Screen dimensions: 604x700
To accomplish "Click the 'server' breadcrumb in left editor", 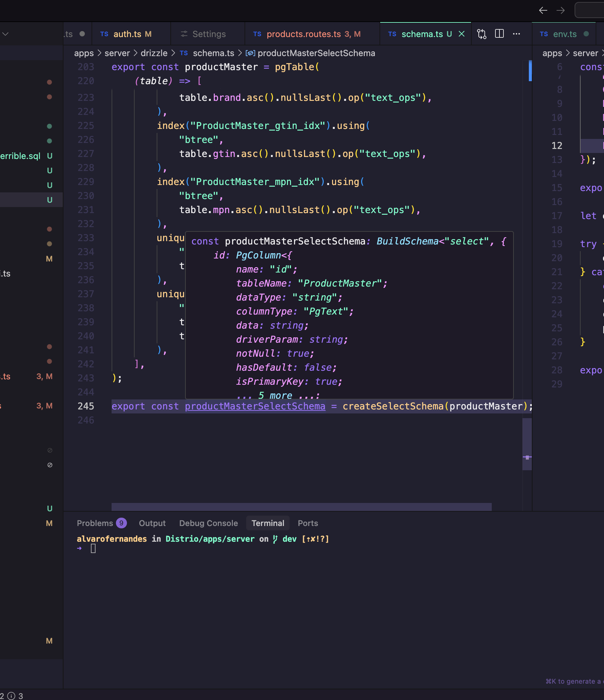I will (x=117, y=53).
